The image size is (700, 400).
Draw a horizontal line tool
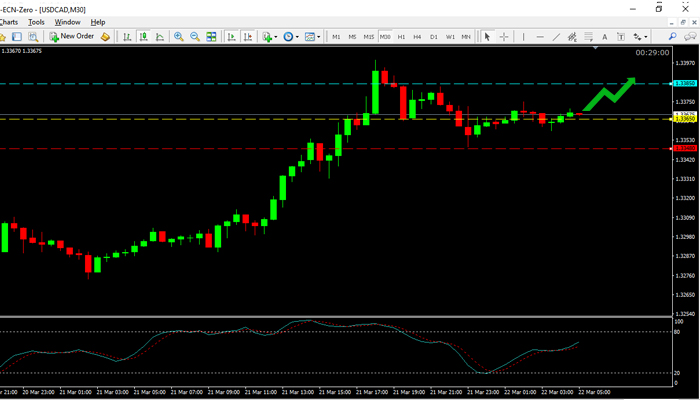(x=540, y=37)
